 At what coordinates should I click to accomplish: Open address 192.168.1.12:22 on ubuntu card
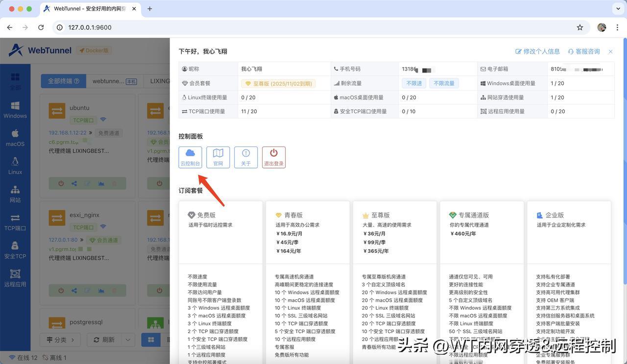pos(68,133)
